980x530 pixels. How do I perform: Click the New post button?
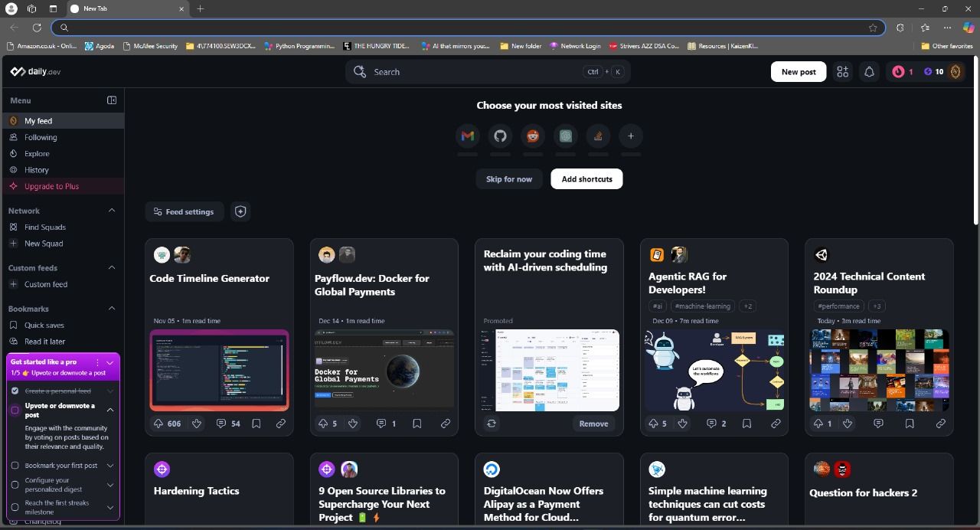tap(798, 72)
